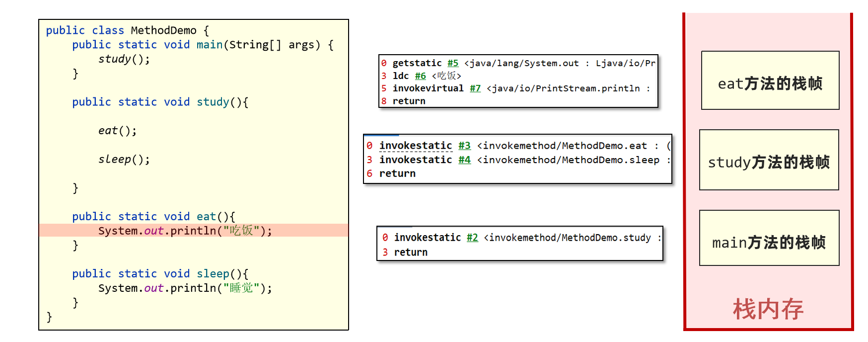Click the highlighted System.out.println("吃饭") line
Viewport: 868px width, 342px height.
point(185,231)
